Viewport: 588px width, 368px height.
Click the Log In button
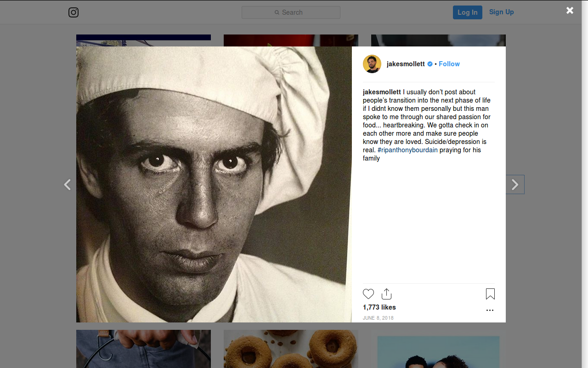pos(468,12)
